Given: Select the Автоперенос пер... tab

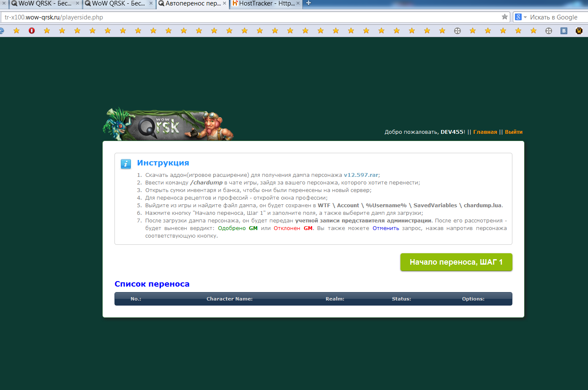Looking at the screenshot, I should point(193,3).
